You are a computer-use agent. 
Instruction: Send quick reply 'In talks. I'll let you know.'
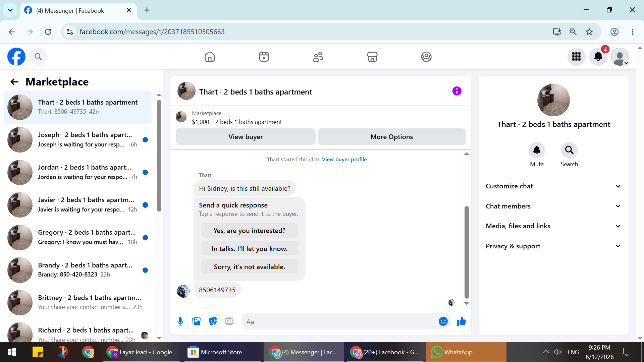pyautogui.click(x=250, y=249)
